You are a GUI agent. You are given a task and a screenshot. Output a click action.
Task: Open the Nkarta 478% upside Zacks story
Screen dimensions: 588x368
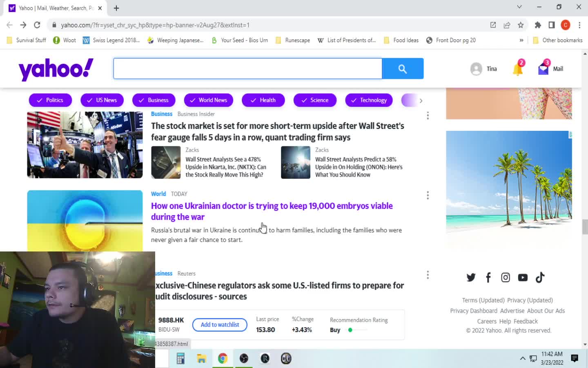pos(227,167)
